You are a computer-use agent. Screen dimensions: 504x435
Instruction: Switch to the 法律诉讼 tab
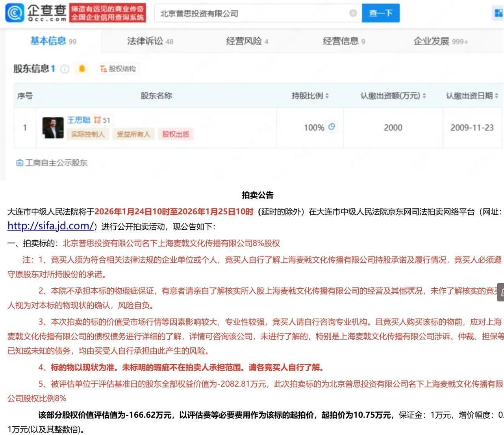pos(150,41)
